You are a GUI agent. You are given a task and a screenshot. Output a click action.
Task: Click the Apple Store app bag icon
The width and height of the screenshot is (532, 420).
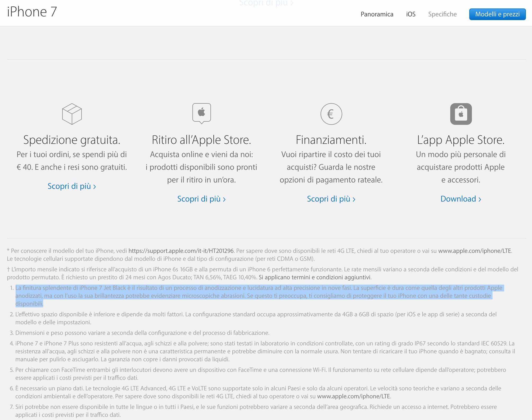[461, 114]
